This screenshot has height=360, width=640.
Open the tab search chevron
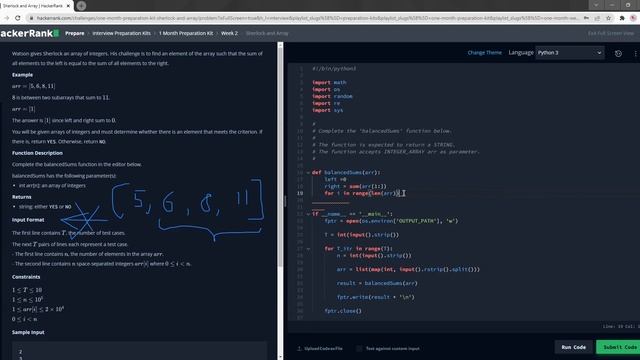point(596,5)
